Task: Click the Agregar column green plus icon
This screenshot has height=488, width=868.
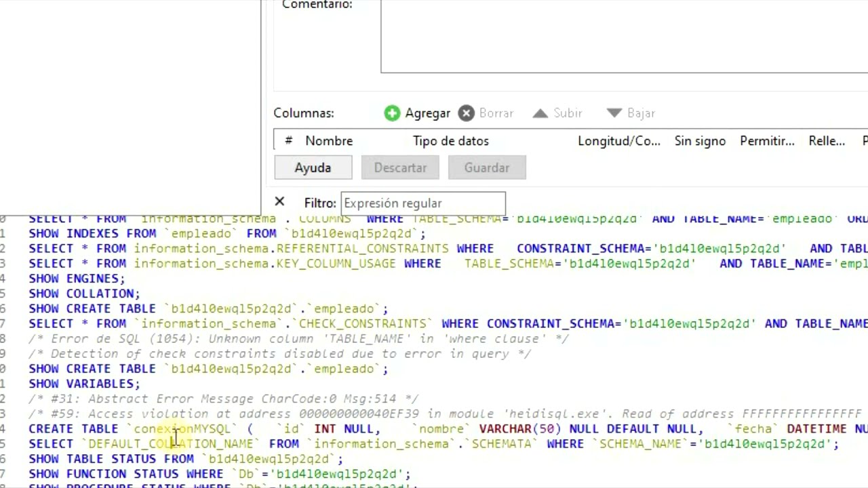Action: tap(392, 113)
